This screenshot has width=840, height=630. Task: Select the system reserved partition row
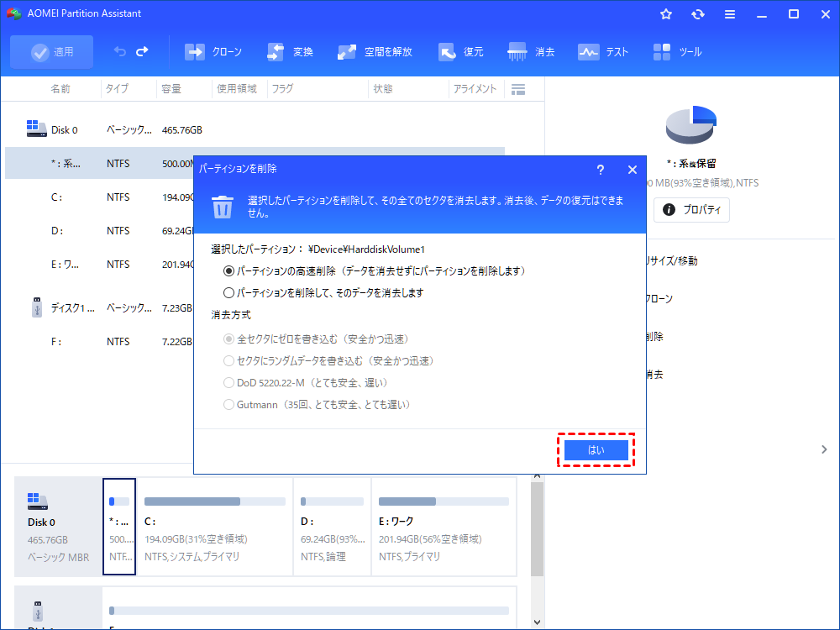click(100, 164)
